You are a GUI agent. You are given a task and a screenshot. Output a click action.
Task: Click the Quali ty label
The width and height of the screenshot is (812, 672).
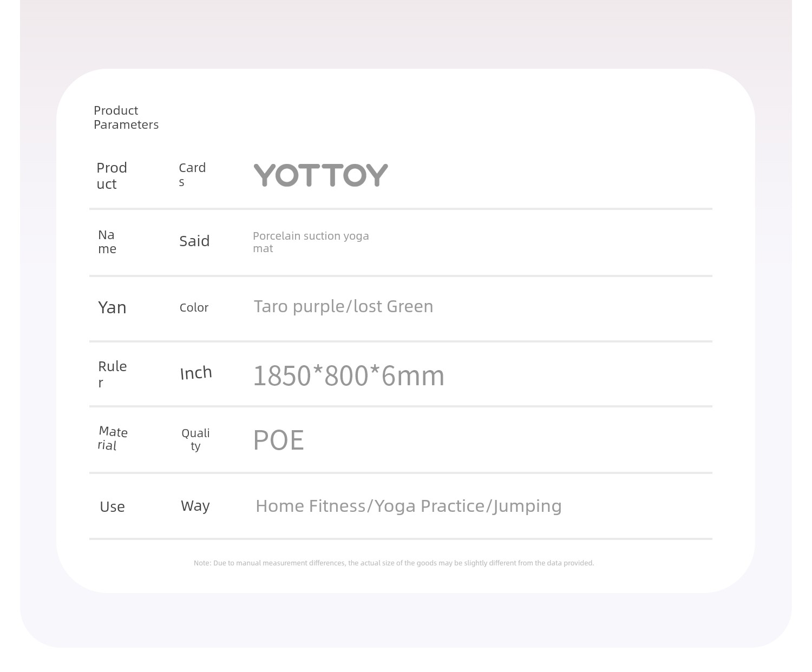[x=195, y=439]
